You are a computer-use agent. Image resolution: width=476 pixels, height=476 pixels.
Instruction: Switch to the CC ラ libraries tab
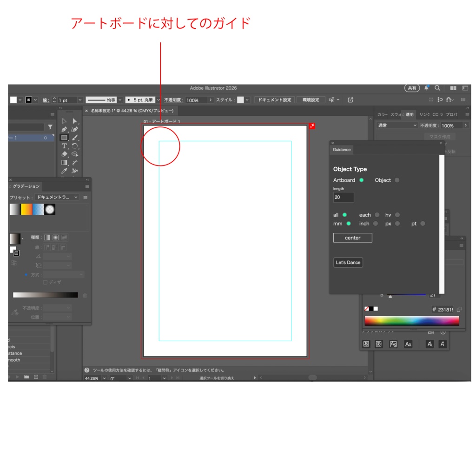tap(437, 114)
